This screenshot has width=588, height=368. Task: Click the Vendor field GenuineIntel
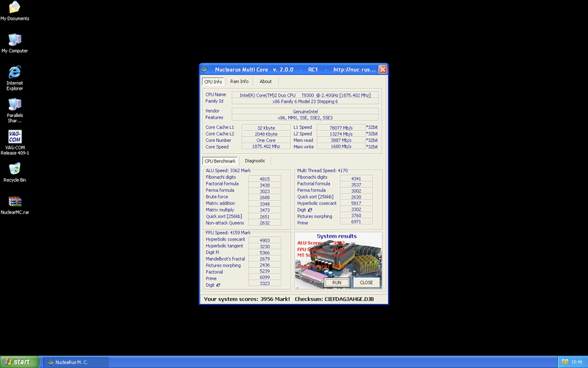[x=305, y=111]
